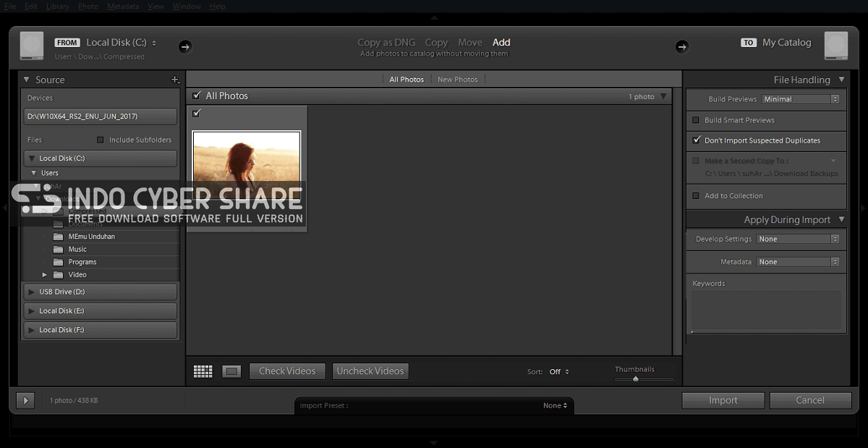This screenshot has width=868, height=448.
Task: Switch to the All Photos tab
Action: tap(407, 80)
